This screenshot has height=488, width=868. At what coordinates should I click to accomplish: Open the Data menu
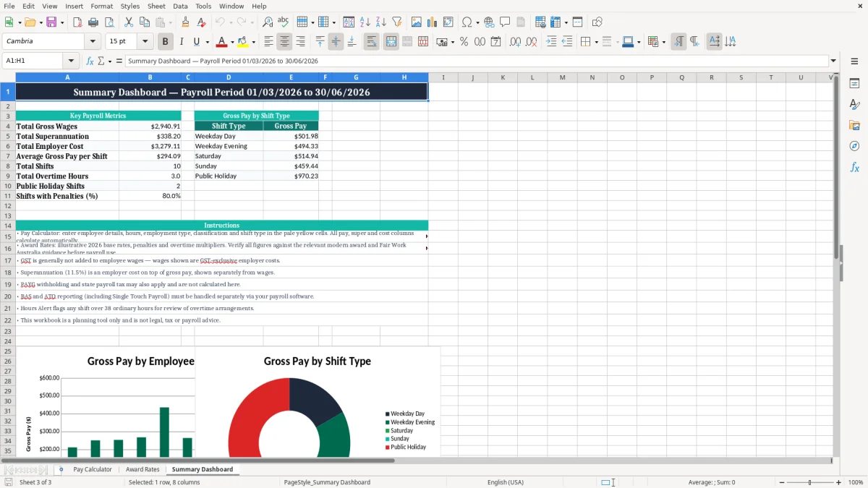tap(180, 6)
